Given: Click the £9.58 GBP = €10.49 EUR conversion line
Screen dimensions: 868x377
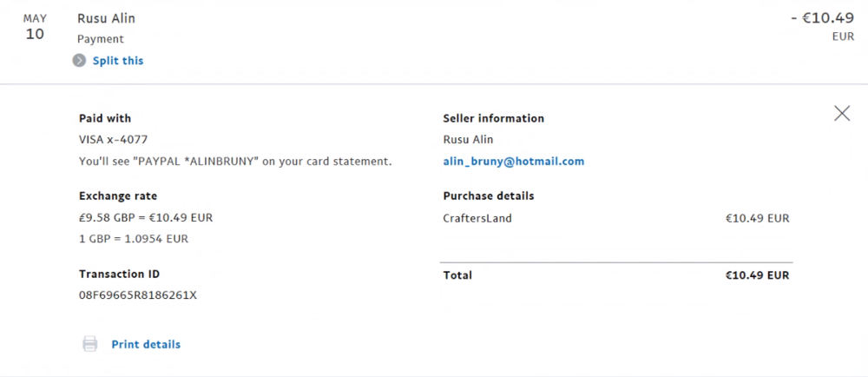Looking at the screenshot, I should pyautogui.click(x=146, y=218).
